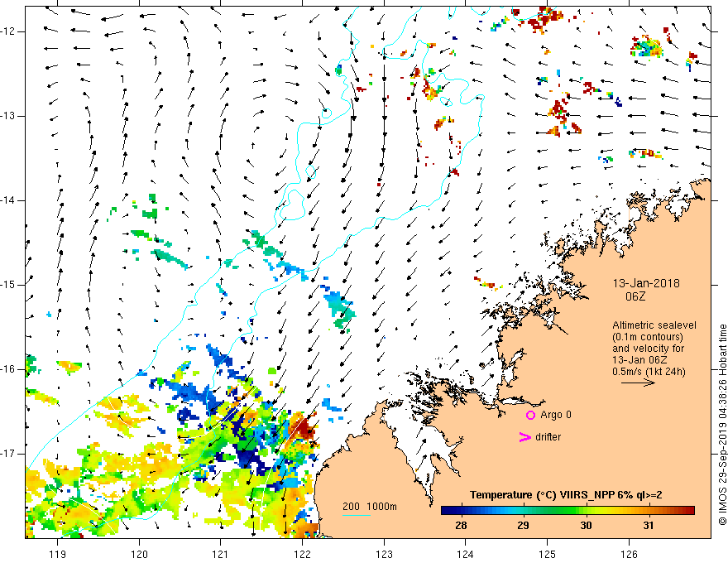Viewport: 728px width, 563px height.
Task: Select the date text 13-Jan-2018
Action: coord(646,283)
